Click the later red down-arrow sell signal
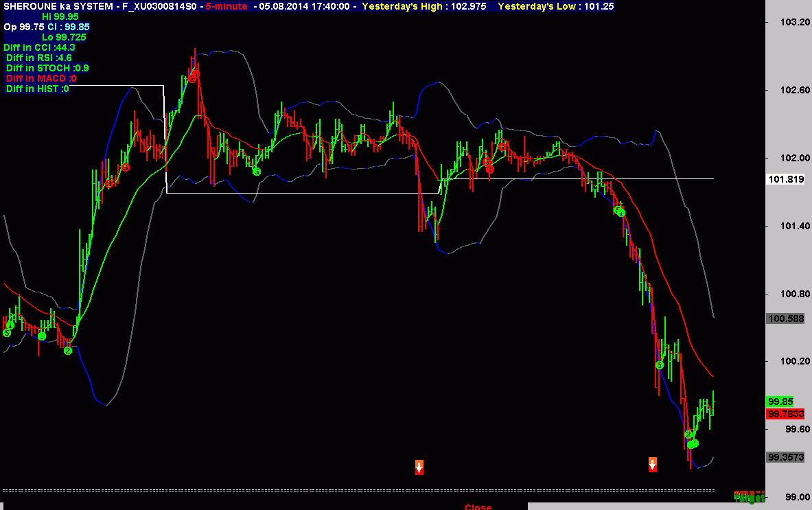 point(653,464)
